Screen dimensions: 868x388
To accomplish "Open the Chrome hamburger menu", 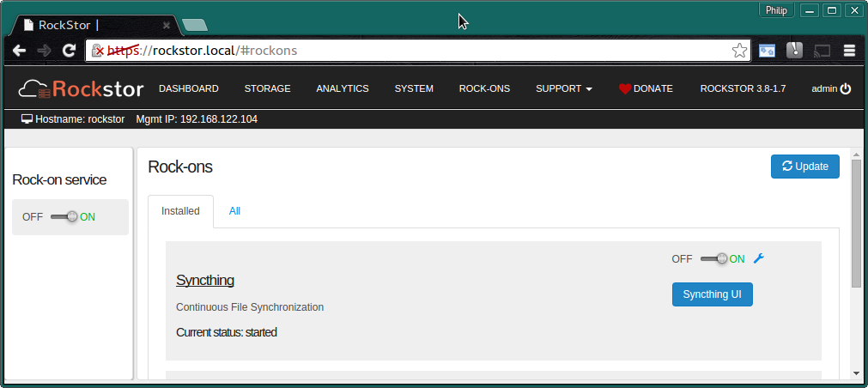I will pyautogui.click(x=849, y=51).
